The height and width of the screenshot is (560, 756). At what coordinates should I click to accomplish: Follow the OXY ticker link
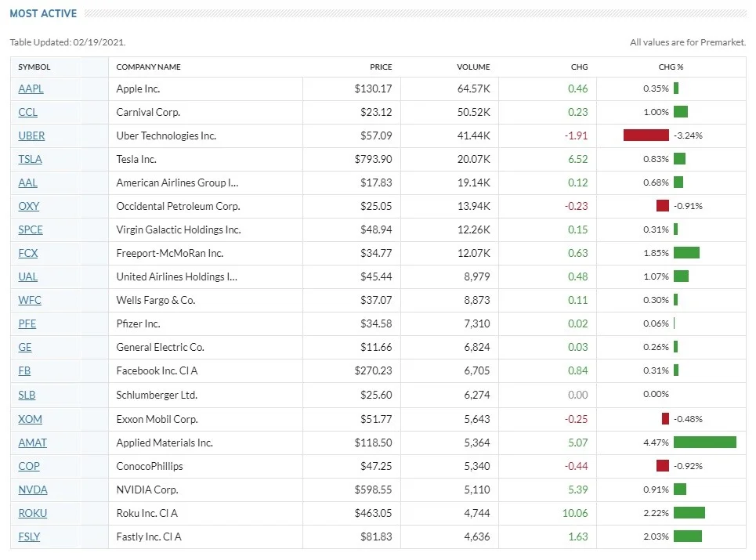tap(29, 206)
